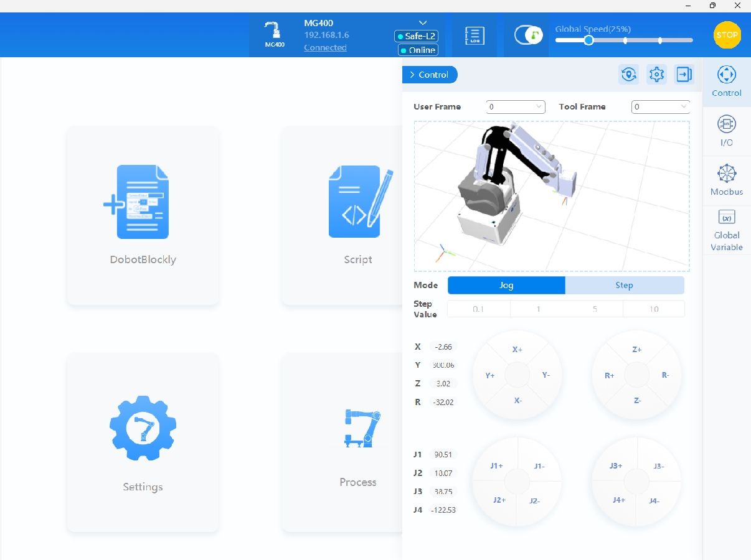Click the J1 joint value 90.51

tap(443, 454)
